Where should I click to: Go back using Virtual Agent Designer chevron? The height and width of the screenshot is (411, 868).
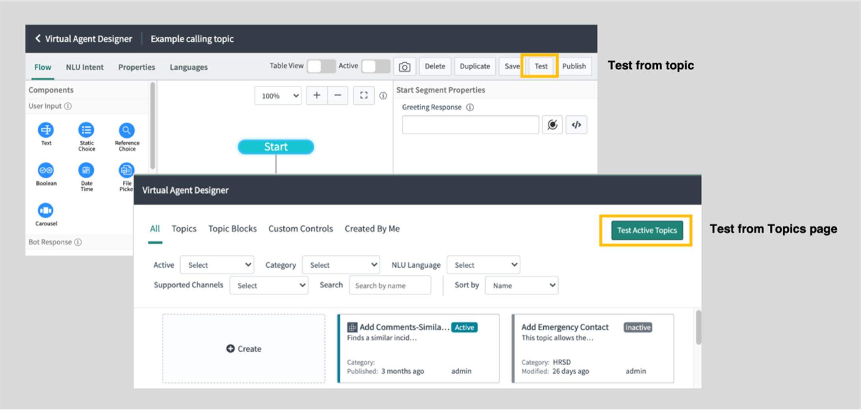[38, 38]
